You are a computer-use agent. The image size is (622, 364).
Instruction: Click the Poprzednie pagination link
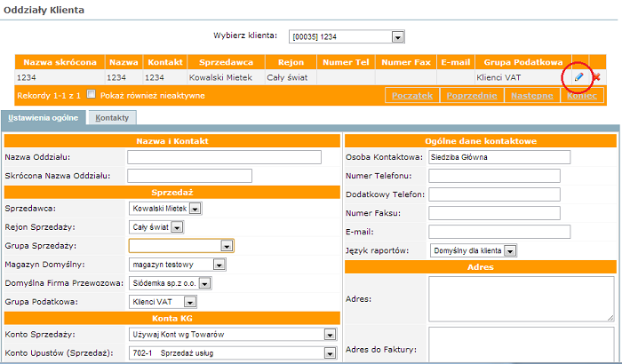472,96
